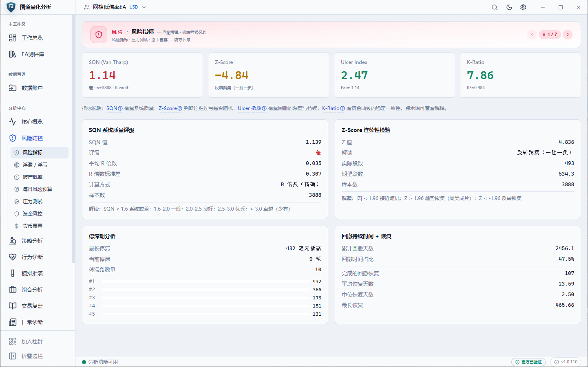Click the 策略分析 microscope icon

tap(13, 241)
